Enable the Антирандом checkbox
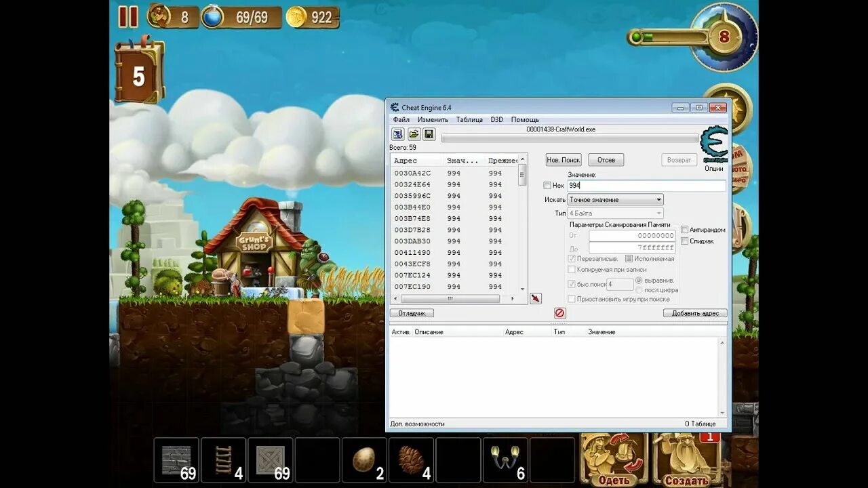Screen dimensions: 868x488 point(685,230)
